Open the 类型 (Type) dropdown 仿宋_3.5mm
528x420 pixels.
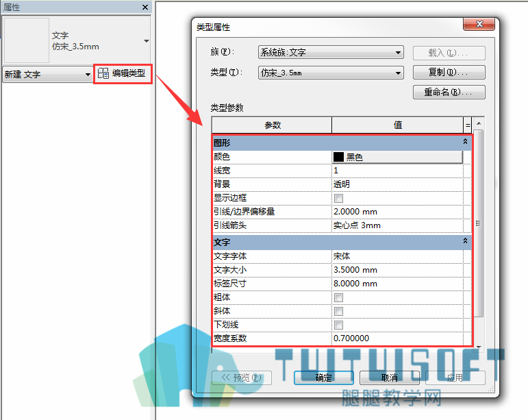point(331,73)
